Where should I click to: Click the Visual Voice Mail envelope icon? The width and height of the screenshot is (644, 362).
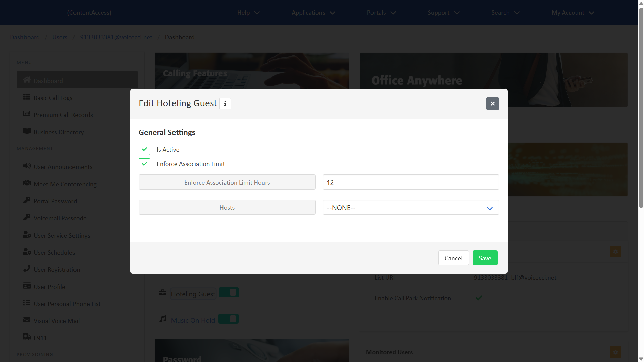tap(27, 320)
